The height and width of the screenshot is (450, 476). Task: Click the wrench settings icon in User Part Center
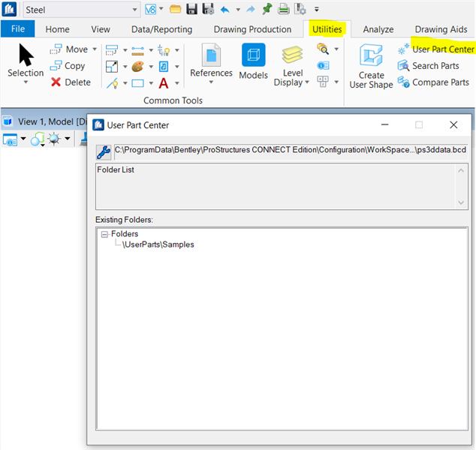[x=104, y=152]
